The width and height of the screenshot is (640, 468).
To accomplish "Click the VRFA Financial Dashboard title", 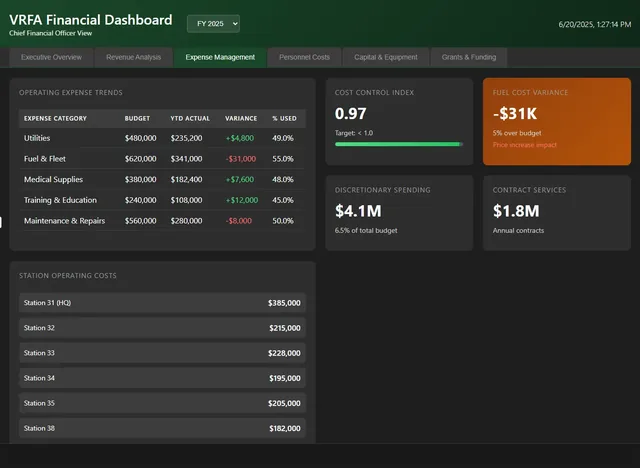I will pyautogui.click(x=91, y=20).
